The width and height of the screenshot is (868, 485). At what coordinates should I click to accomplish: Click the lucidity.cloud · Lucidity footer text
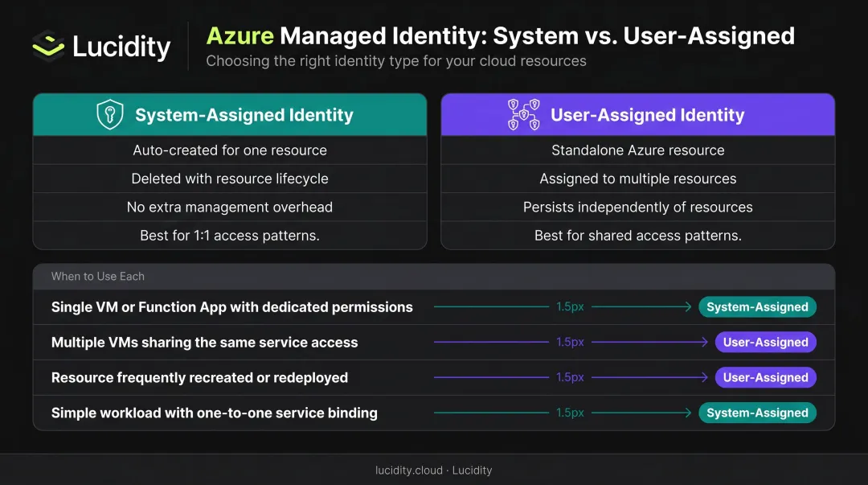pyautogui.click(x=433, y=470)
